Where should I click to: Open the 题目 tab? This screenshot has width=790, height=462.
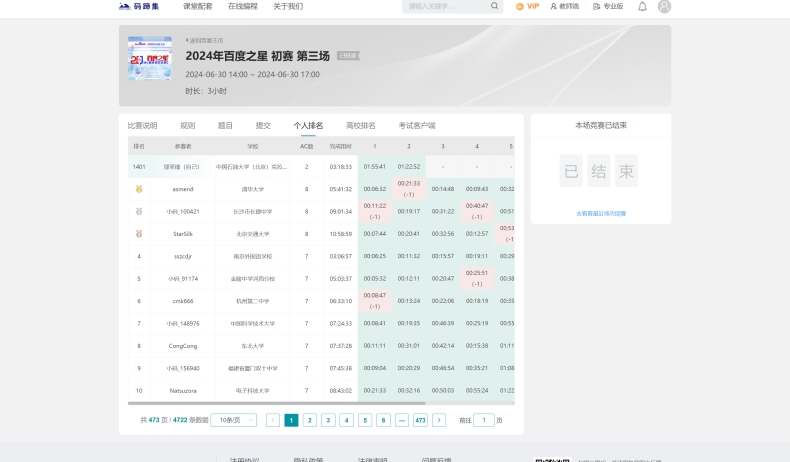225,126
